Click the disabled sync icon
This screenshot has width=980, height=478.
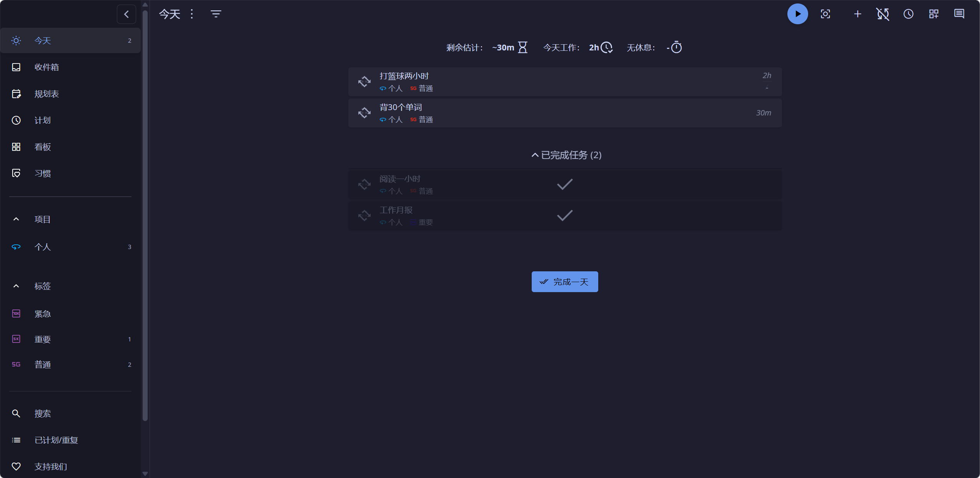point(883,14)
